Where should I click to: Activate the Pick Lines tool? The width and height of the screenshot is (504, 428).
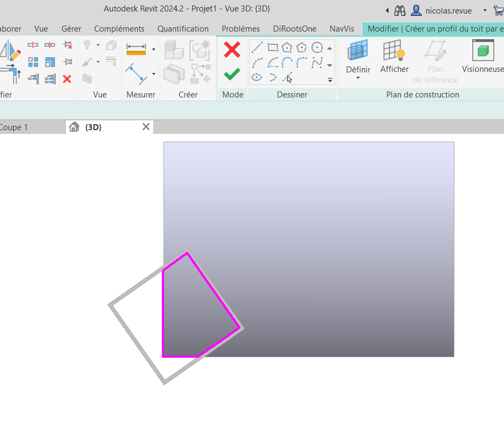(287, 77)
